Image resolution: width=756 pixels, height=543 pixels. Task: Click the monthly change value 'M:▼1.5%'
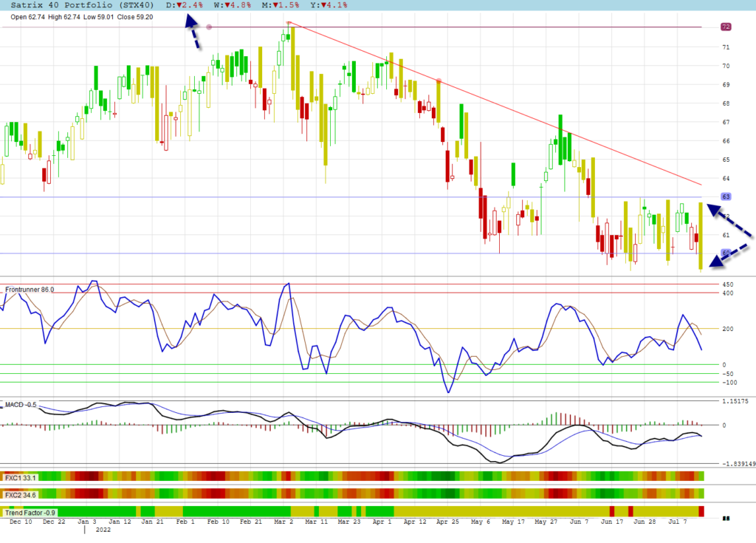(281, 5)
